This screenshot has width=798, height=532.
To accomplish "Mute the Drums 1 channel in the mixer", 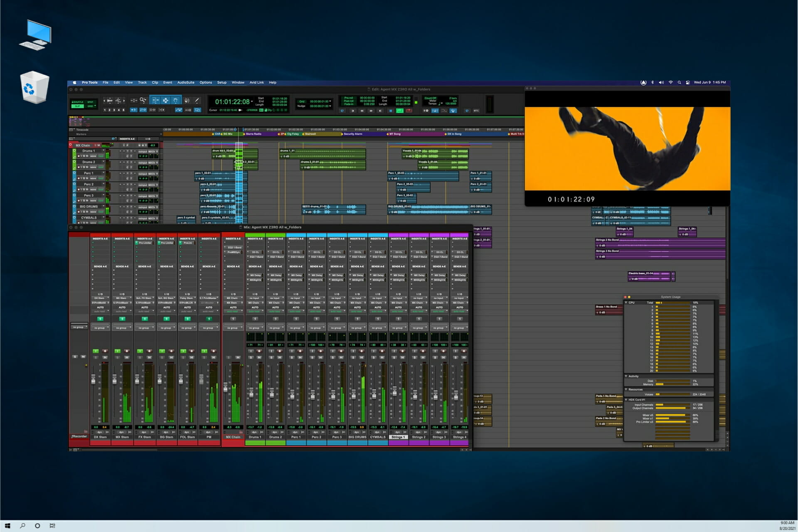I will click(x=259, y=357).
